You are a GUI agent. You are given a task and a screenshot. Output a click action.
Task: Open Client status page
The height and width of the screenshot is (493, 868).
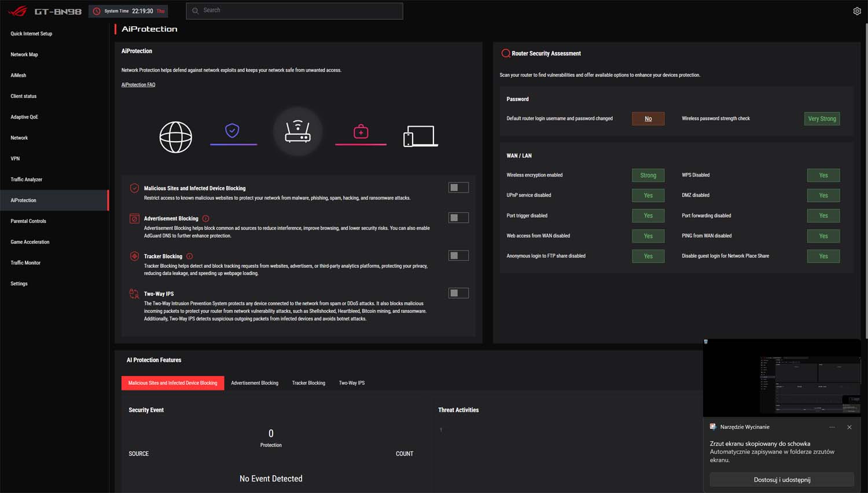54,96
